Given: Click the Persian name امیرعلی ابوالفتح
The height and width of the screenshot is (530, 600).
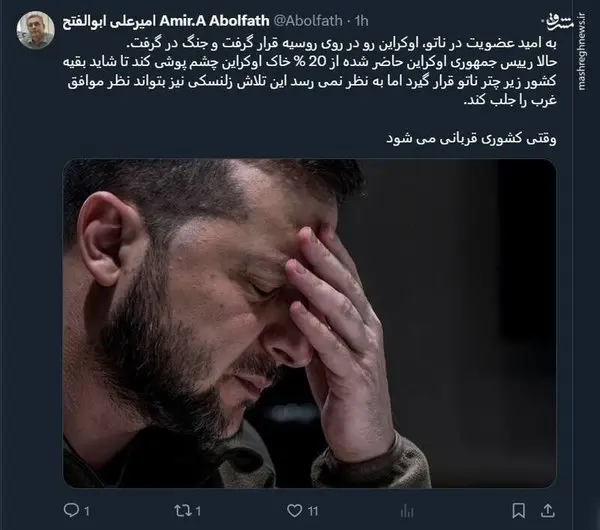Looking at the screenshot, I should (x=109, y=21).
